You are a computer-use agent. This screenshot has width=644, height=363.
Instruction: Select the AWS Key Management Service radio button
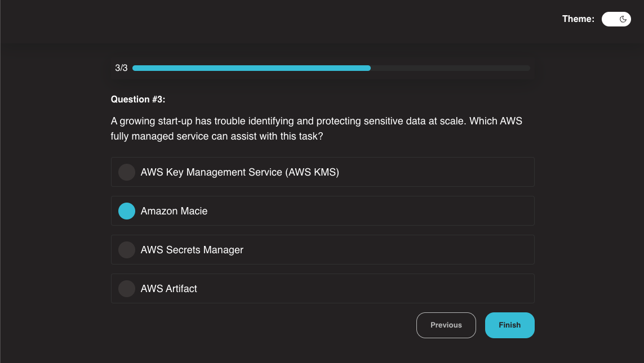point(127,172)
